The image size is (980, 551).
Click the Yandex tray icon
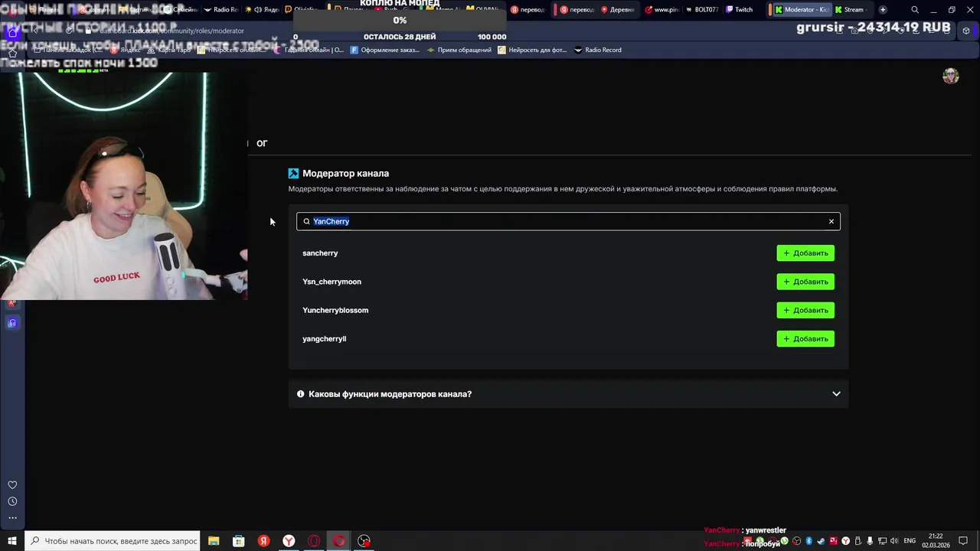coord(845,541)
